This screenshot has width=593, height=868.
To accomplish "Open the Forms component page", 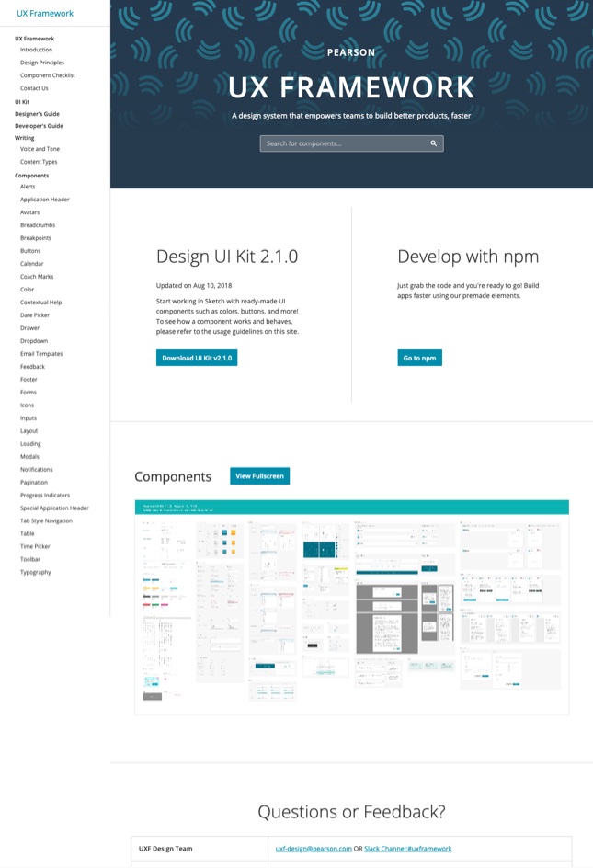I will tap(29, 392).
